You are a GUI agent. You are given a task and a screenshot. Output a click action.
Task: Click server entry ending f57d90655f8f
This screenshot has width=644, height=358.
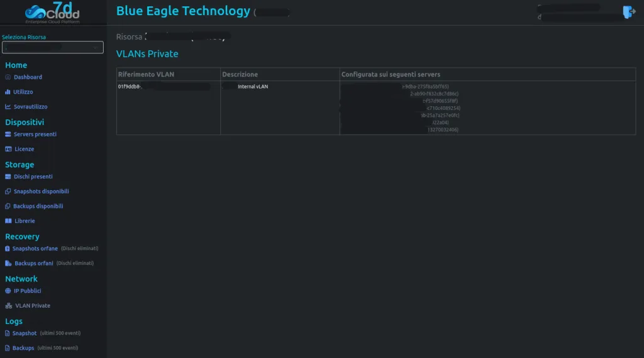pos(440,101)
